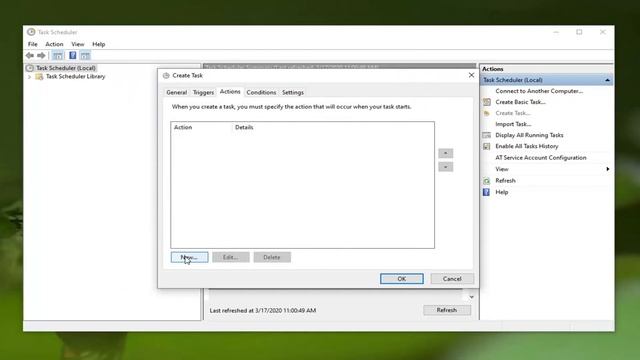Click the Refresh button in the center pane
This screenshot has width=640, height=360.
pos(447,310)
